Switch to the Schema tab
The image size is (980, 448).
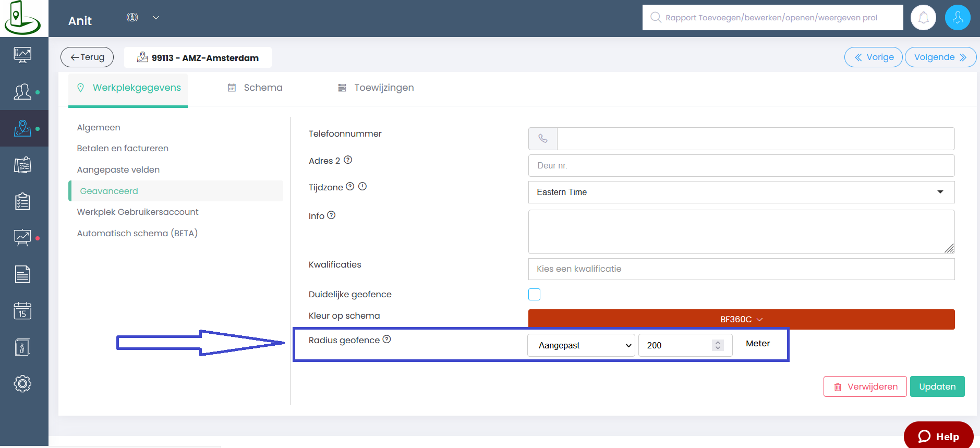[x=256, y=88]
